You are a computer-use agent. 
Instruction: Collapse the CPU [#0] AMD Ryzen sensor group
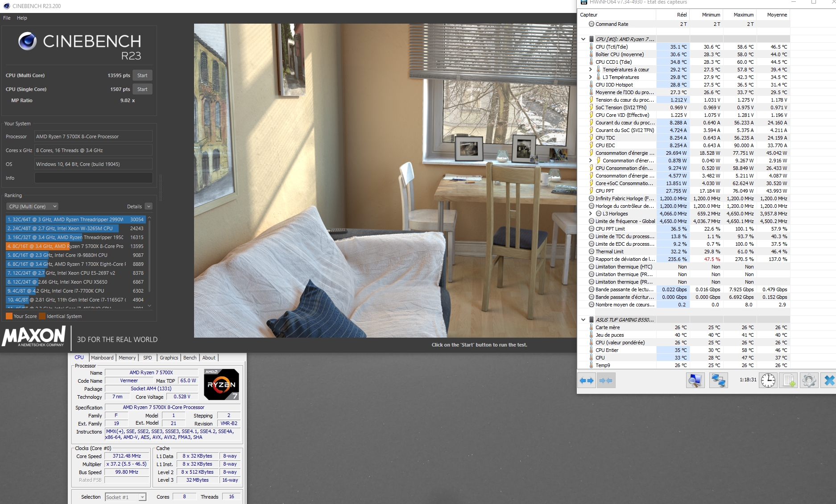[x=583, y=39]
